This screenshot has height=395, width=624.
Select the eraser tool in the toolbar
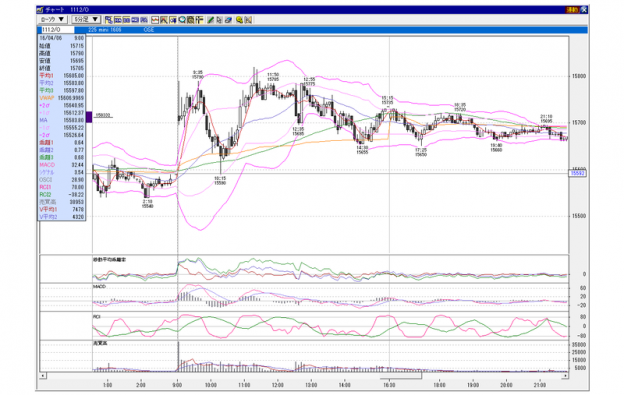click(x=228, y=20)
